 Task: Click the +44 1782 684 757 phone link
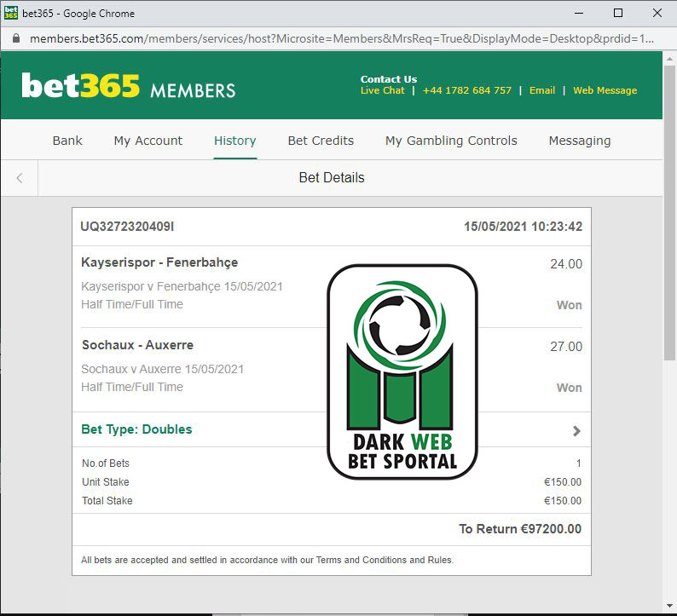pos(466,90)
